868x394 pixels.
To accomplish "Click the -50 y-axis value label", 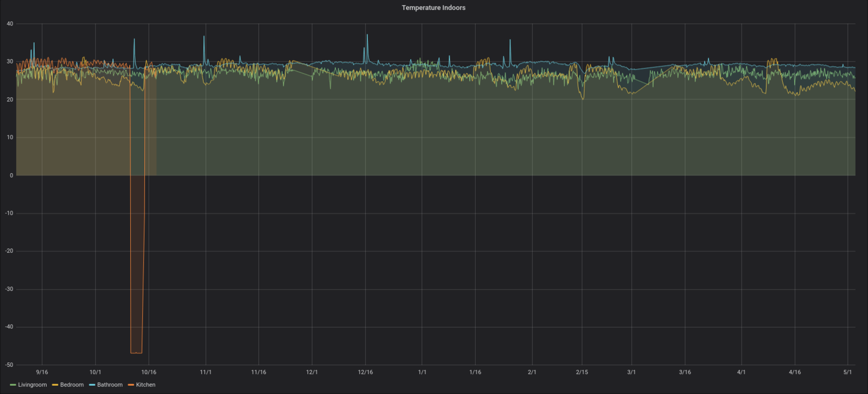I will coord(9,365).
